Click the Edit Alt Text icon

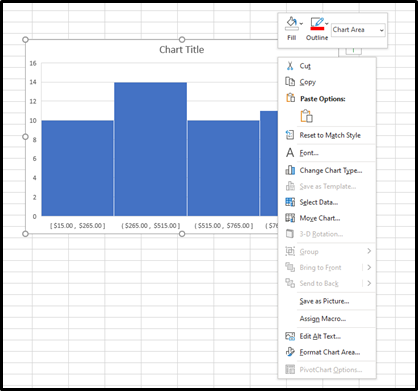point(290,336)
